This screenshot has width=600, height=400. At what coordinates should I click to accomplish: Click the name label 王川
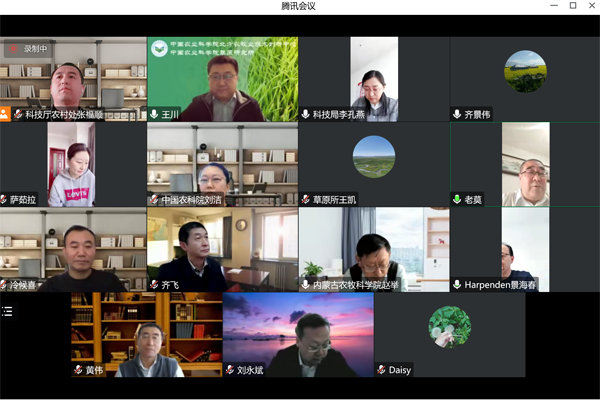pos(170,114)
